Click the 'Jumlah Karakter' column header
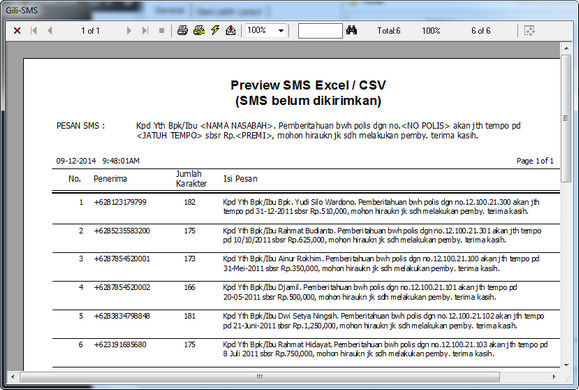This screenshot has width=579, height=390. 191,179
